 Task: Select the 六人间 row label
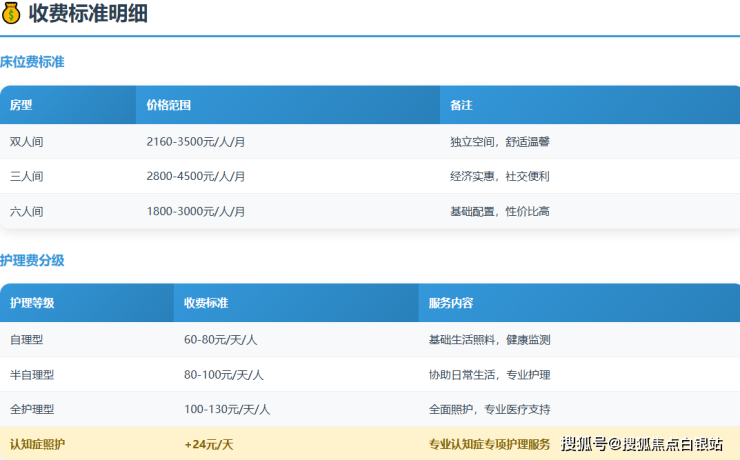pos(27,211)
